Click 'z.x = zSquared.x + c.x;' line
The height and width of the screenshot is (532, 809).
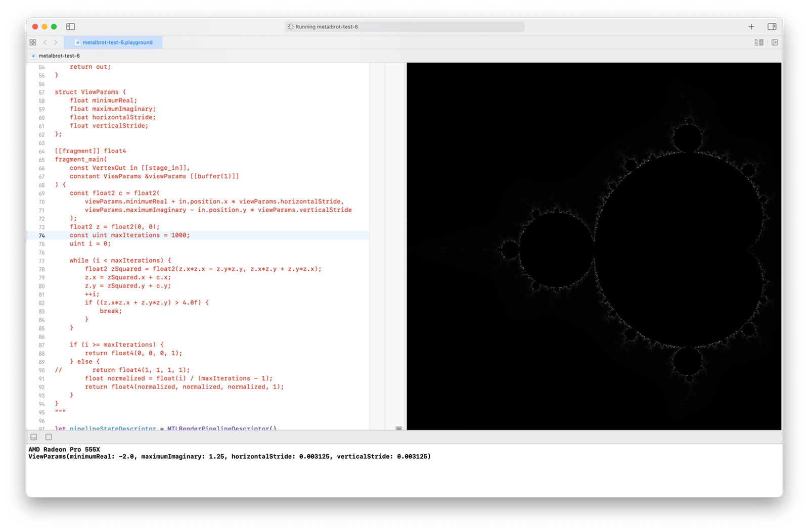pyautogui.click(x=127, y=277)
